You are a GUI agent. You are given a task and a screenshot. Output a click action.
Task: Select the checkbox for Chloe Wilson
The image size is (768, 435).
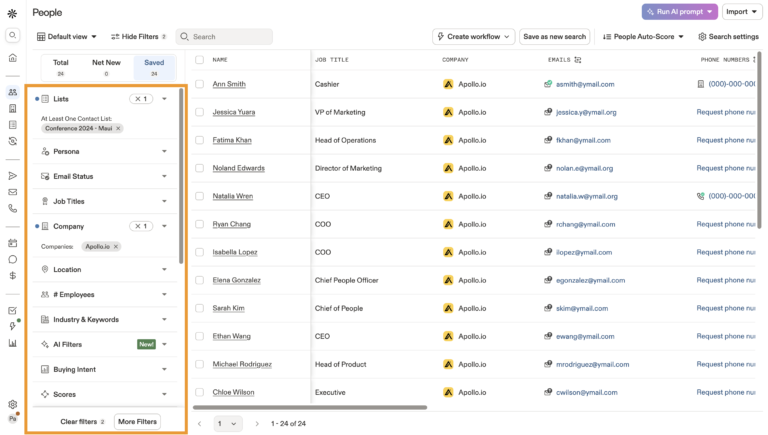click(x=199, y=392)
